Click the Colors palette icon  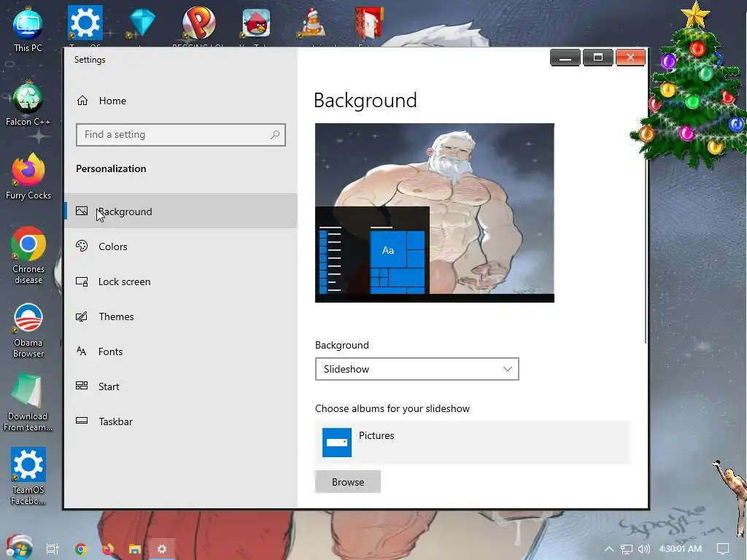pyautogui.click(x=82, y=246)
